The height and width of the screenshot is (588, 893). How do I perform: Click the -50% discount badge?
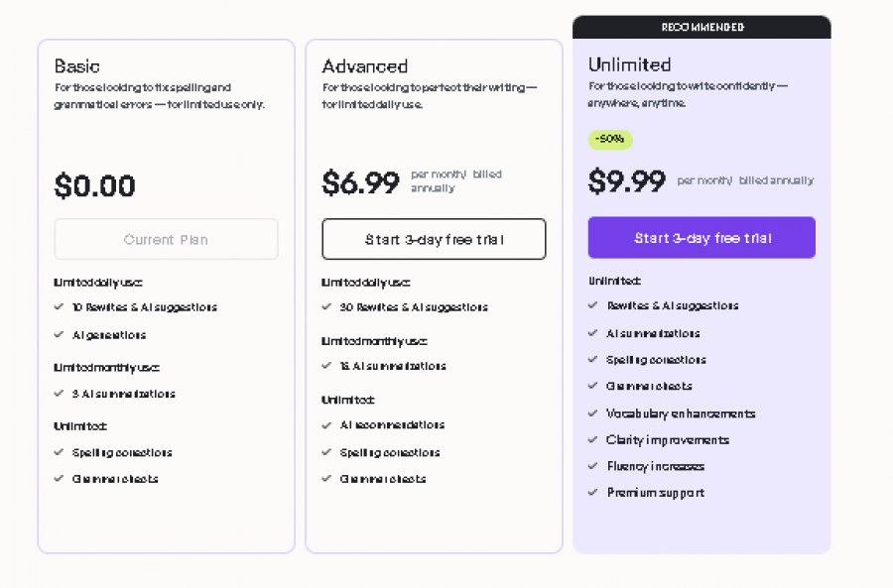[x=611, y=140]
